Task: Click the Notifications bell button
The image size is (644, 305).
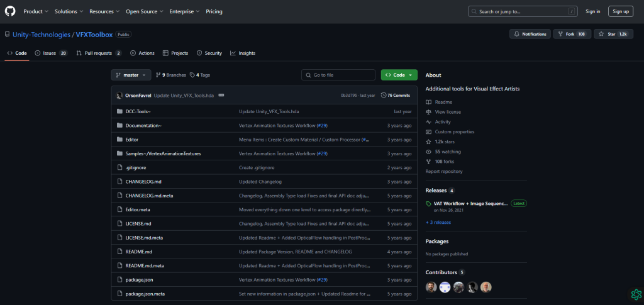Action: 530,34
